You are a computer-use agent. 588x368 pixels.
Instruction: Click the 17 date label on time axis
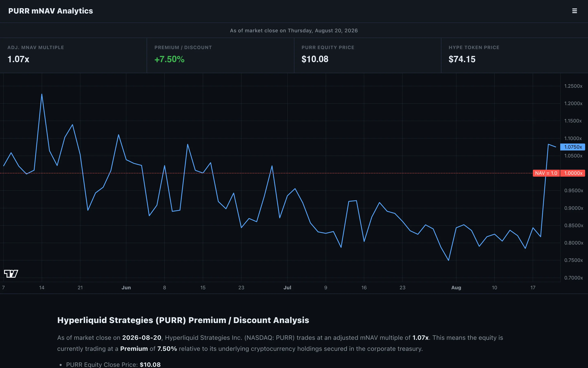(x=533, y=288)
